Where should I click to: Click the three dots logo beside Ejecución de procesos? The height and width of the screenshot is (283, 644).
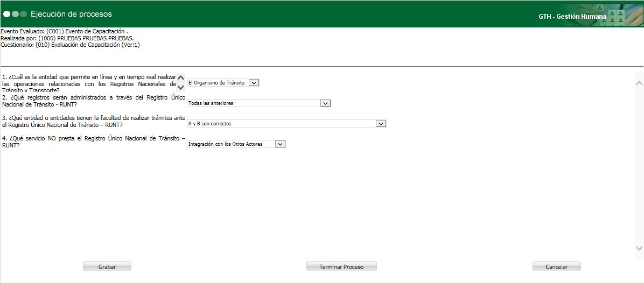pos(15,14)
